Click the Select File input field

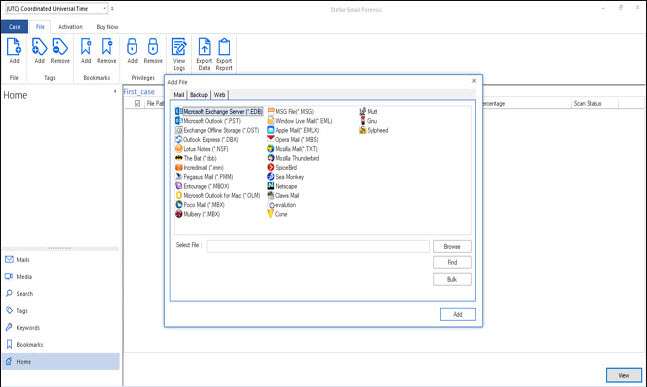point(318,246)
